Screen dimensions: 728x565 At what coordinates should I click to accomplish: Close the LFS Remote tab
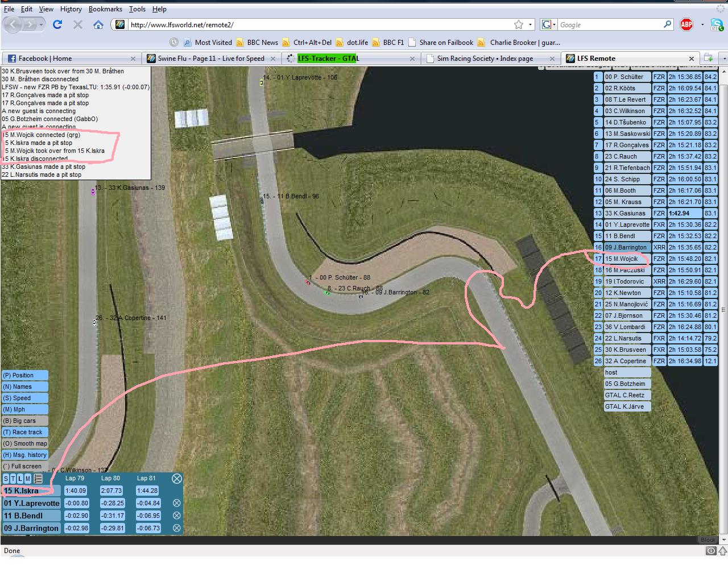pyautogui.click(x=692, y=59)
